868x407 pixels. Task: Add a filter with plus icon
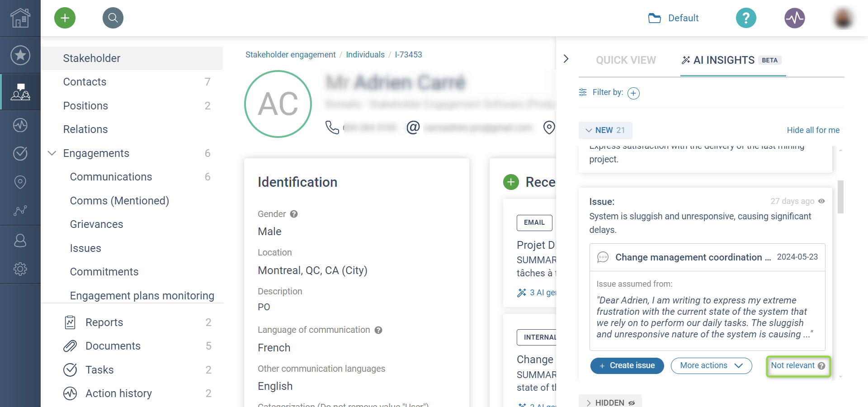(x=633, y=93)
